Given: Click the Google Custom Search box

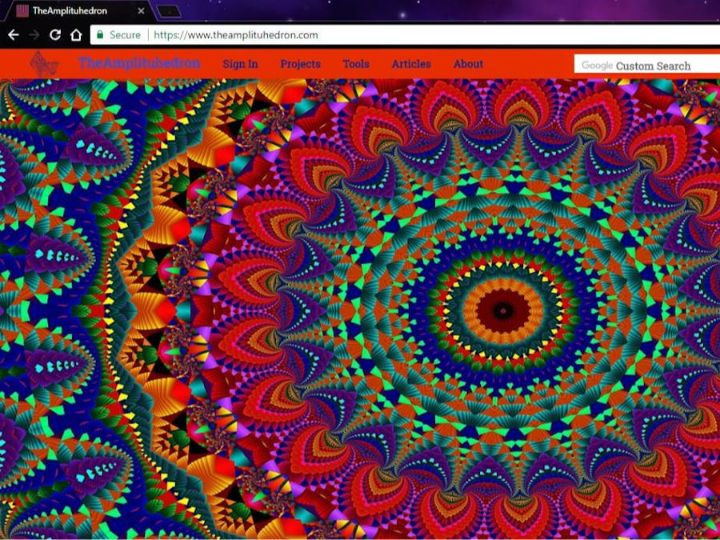Looking at the screenshot, I should (650, 65).
